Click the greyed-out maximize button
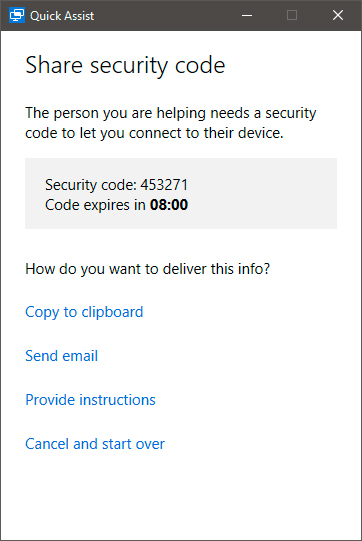The width and height of the screenshot is (362, 541). coord(292,16)
